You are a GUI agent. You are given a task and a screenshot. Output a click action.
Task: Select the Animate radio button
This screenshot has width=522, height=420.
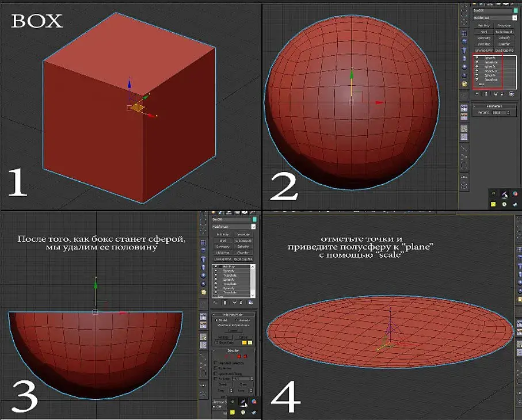[237, 320]
